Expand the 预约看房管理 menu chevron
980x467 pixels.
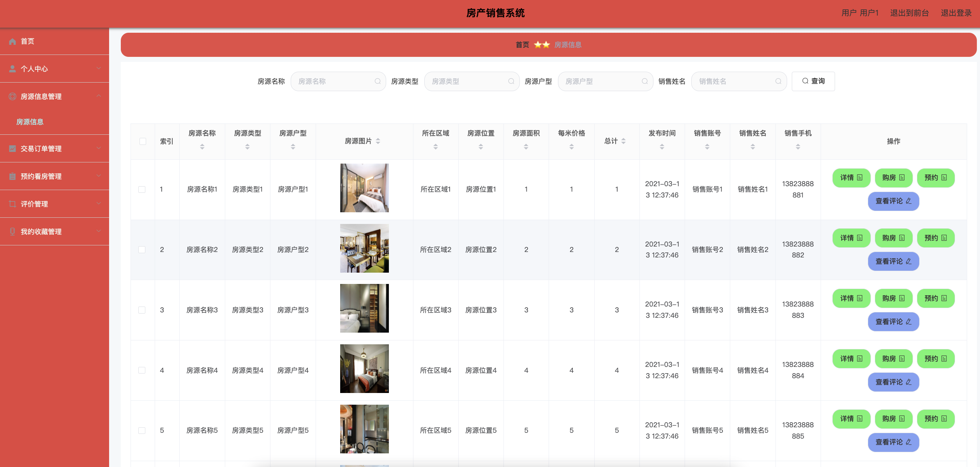tap(99, 176)
